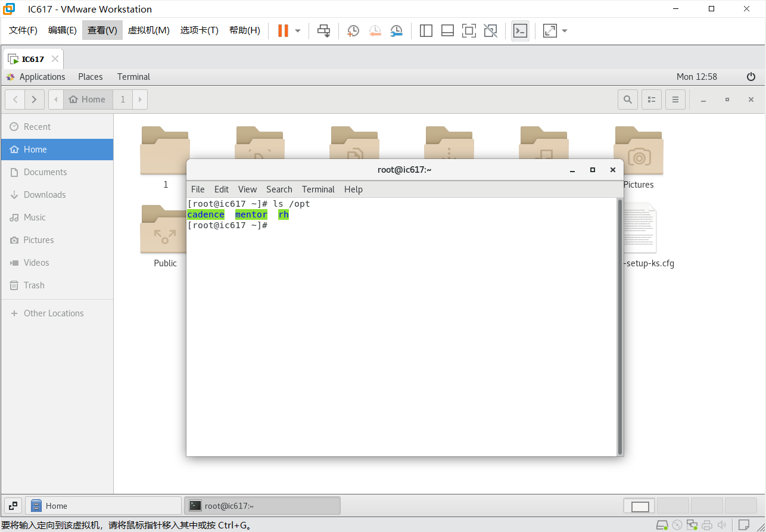
Task: Go forward in the Files window
Action: point(35,99)
